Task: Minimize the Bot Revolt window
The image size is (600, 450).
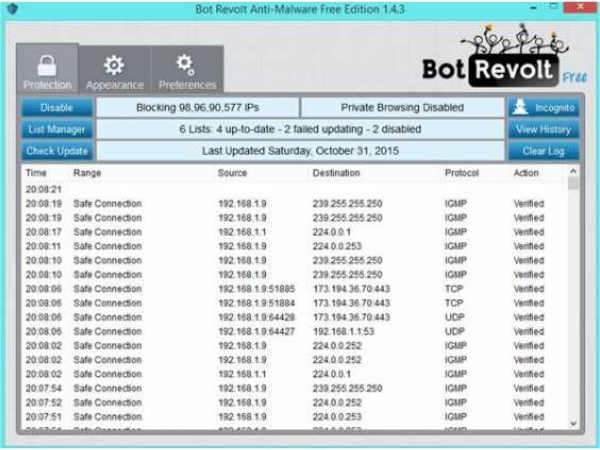Action: 533,8
